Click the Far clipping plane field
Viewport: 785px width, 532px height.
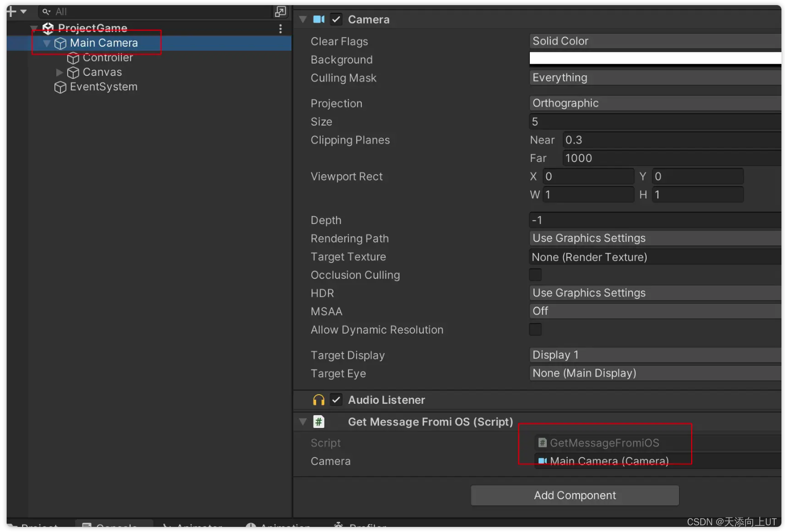pyautogui.click(x=672, y=158)
